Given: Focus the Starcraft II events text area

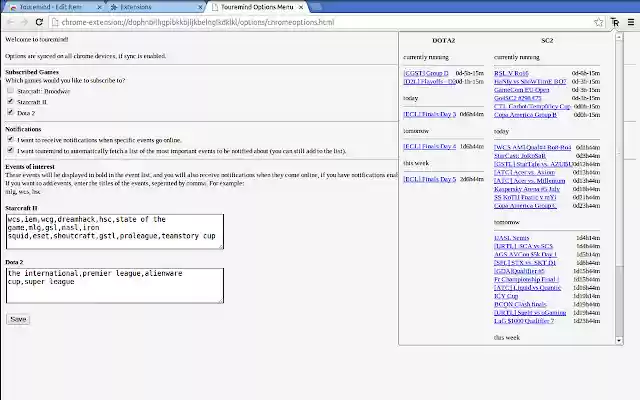Looking at the screenshot, I should tap(115, 231).
